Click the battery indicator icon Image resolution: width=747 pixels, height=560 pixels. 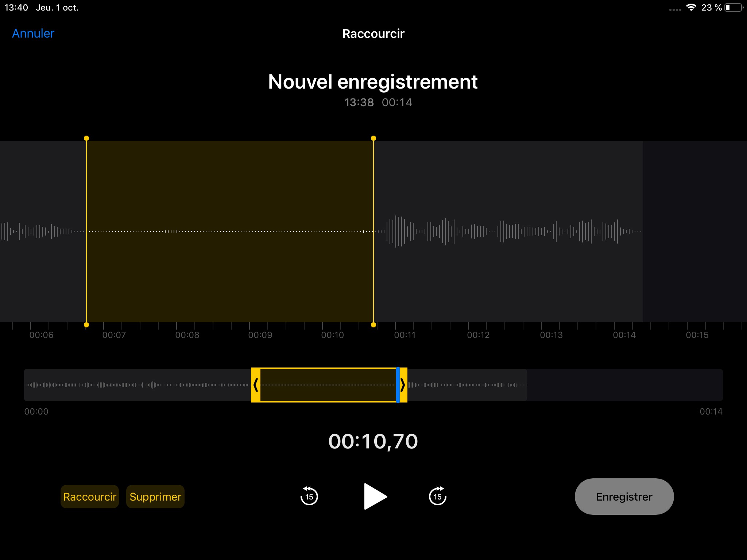[x=734, y=8]
